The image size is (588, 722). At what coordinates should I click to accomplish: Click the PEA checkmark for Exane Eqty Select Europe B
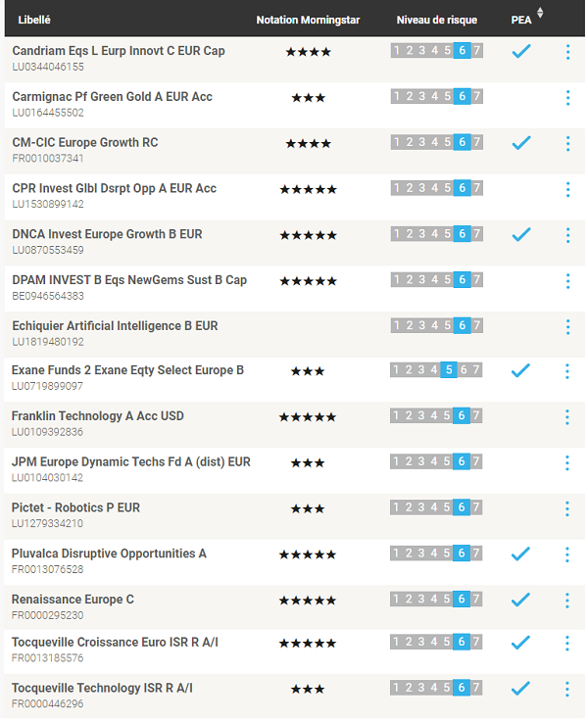point(520,370)
